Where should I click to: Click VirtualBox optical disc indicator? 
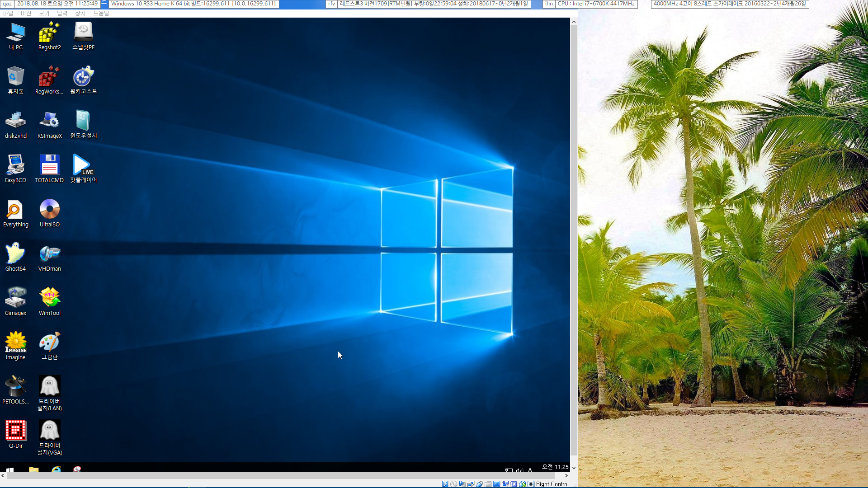(x=453, y=484)
